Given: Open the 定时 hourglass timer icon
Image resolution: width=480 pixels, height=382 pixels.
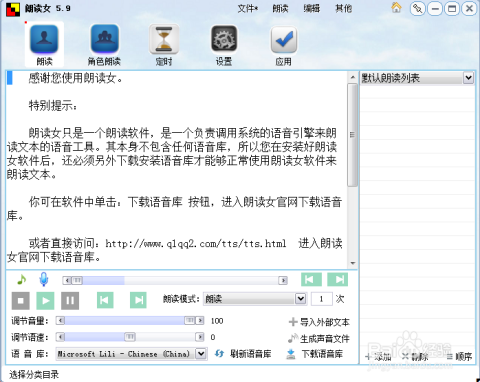Looking at the screenshot, I should [x=164, y=39].
